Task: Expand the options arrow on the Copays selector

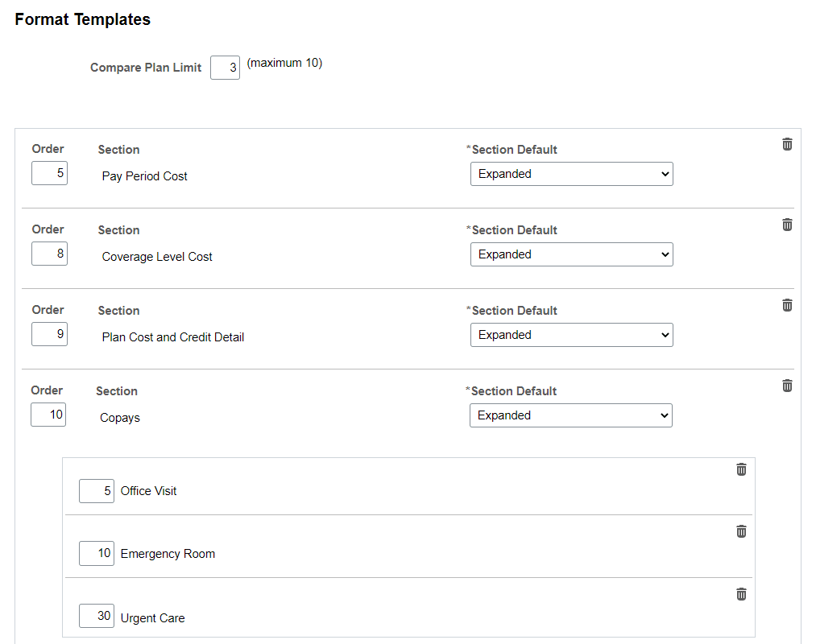Action: (665, 415)
